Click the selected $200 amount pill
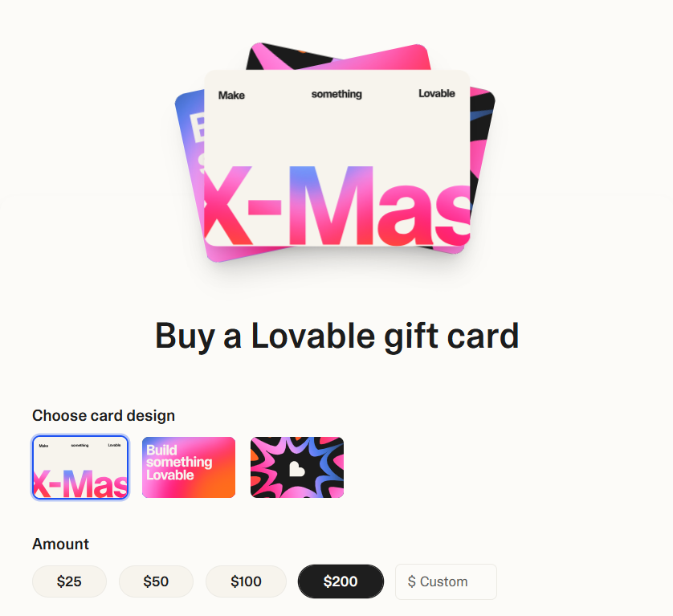Screen dimensions: 673x616 (341, 581)
